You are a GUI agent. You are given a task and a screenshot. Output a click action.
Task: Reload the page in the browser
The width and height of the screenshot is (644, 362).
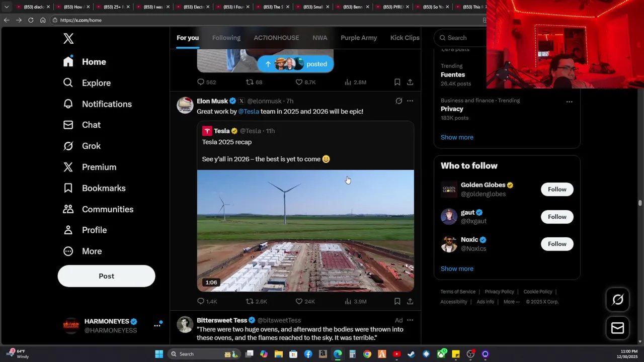pos(31,20)
